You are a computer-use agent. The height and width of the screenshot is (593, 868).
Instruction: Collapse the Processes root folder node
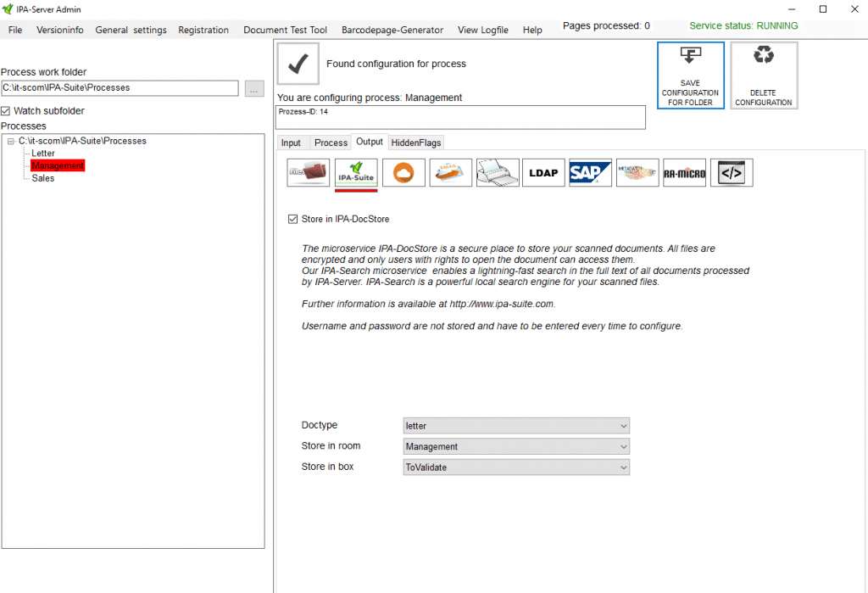point(10,142)
